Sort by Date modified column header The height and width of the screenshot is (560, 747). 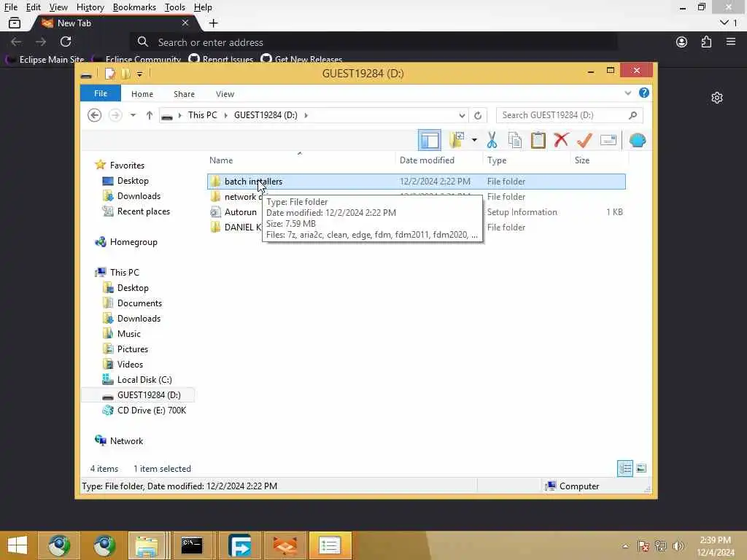click(438, 160)
